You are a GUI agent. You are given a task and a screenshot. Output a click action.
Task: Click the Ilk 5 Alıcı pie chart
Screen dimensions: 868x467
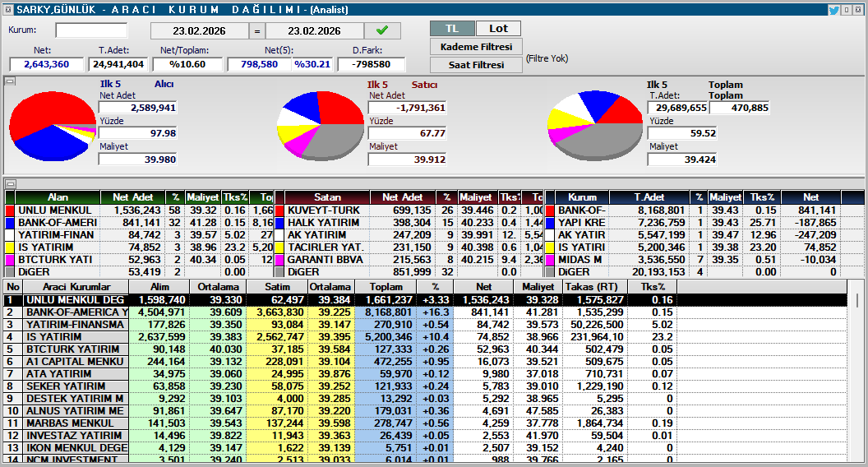click(53, 127)
